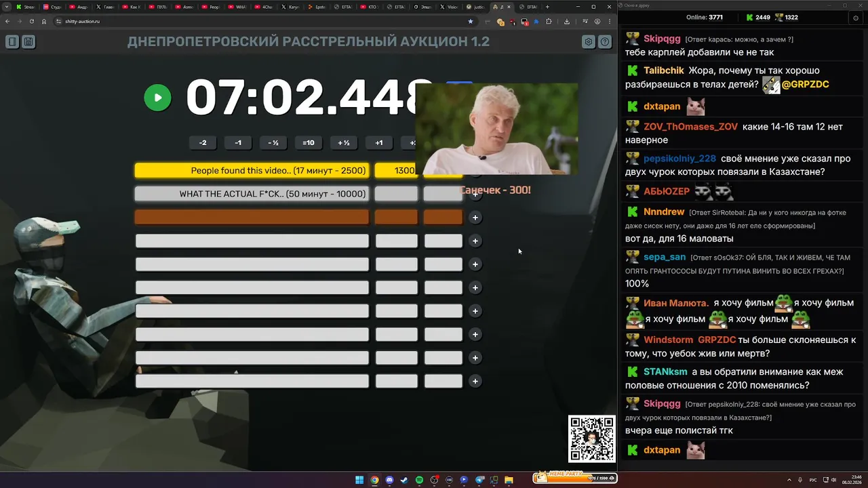868x488 pixels.
Task: Open the browser downloads icon
Action: click(567, 21)
